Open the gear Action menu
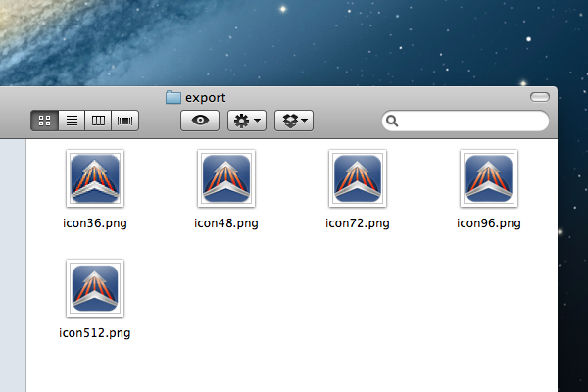Viewport: 588px width, 392px height. [x=247, y=121]
